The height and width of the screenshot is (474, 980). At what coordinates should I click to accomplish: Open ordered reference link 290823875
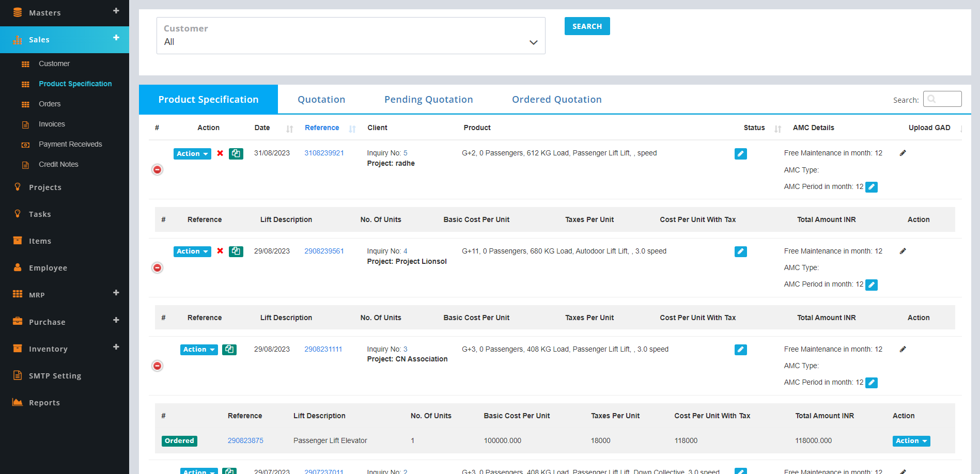[245, 440]
